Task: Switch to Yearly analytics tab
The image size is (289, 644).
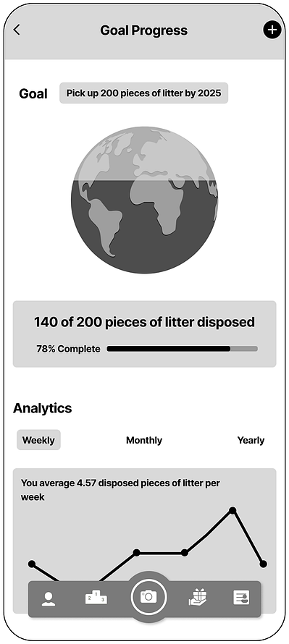Action: coord(251,440)
